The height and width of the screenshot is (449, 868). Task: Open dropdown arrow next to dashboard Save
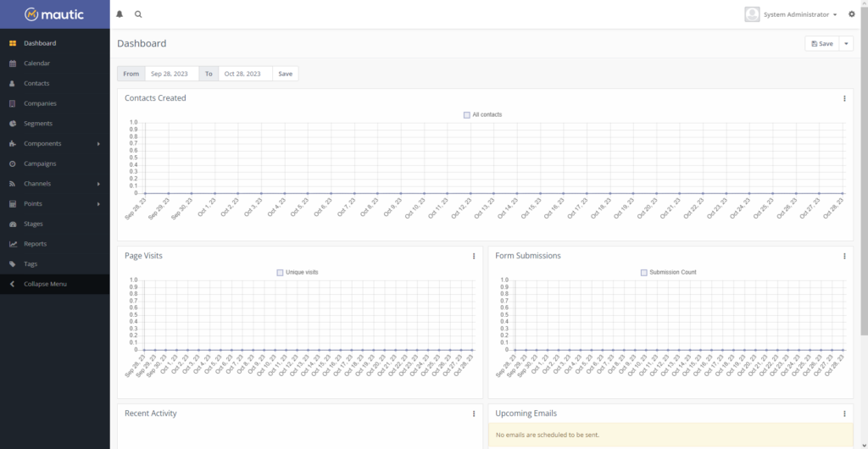[846, 44]
